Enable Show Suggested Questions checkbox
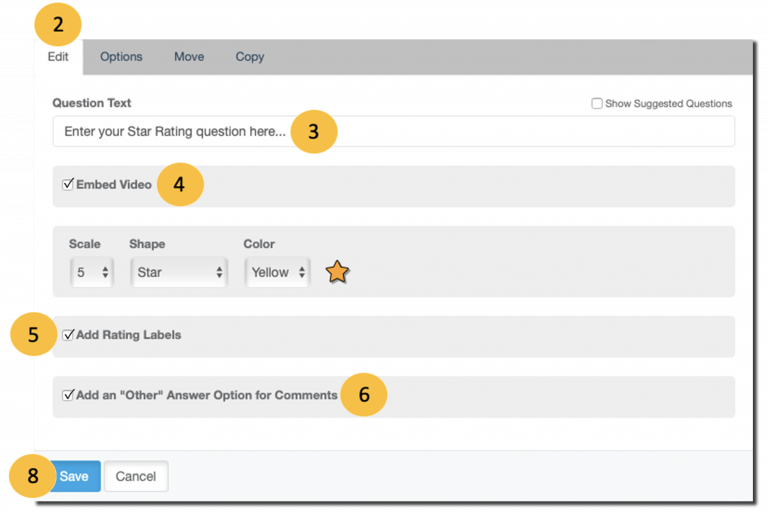Screen dimensions: 768x516 pos(597,103)
